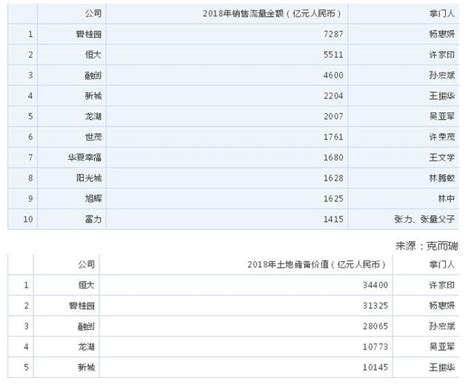This screenshot has height=384, width=474.
Task: Click the 阳光城 company cell
Action: point(89,178)
